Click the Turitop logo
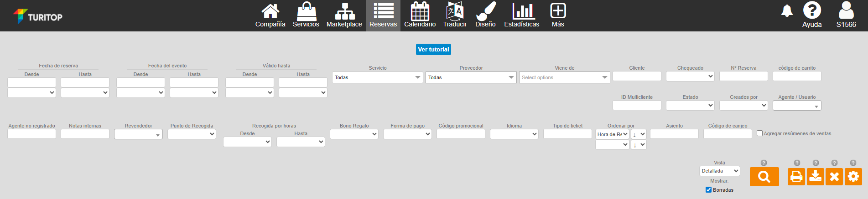Viewport: 868px width, 199px height. coord(37,16)
